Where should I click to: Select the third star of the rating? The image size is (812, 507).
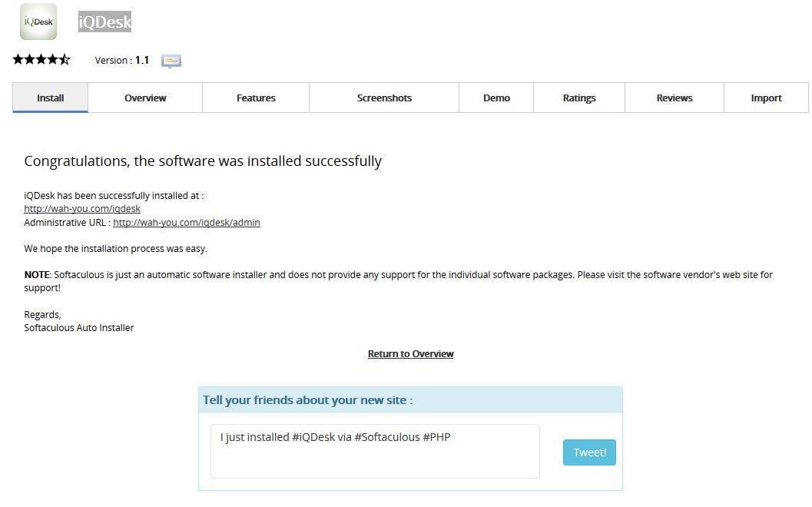pos(41,58)
